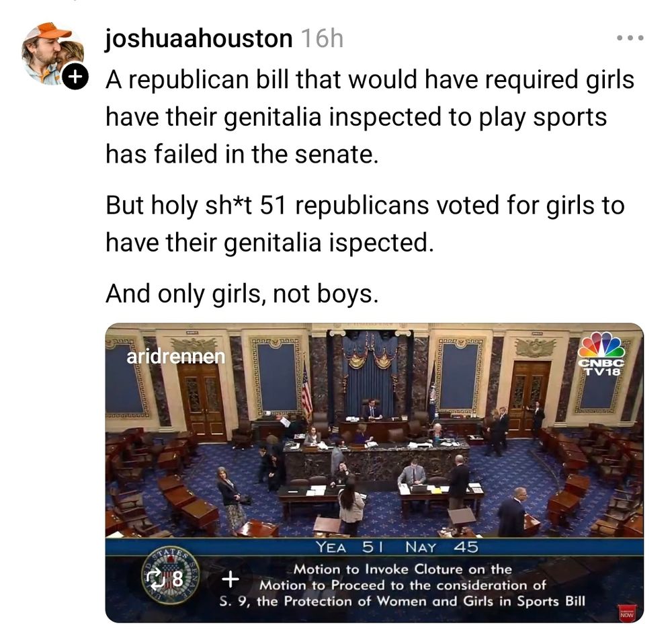The image size is (672, 644).
Task: Click the CNBC TV18 logo
Action: click(x=601, y=354)
